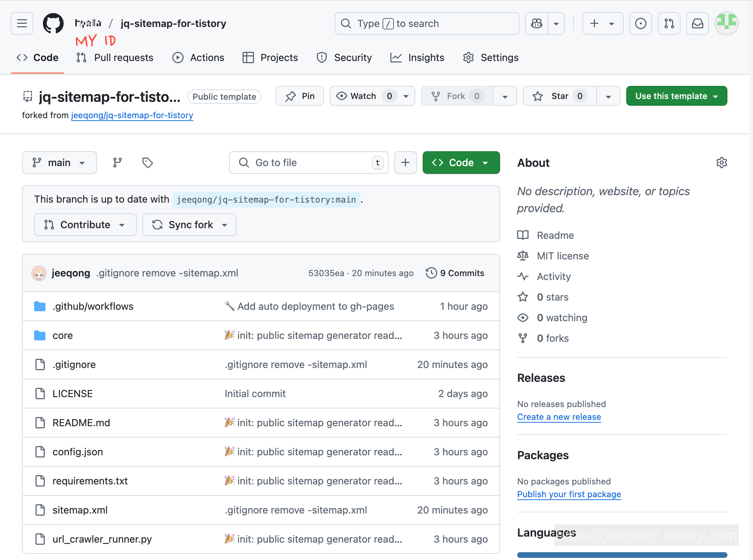Open Copilot chat icon in header
Screen dimensions: 753x560
pos(537,23)
